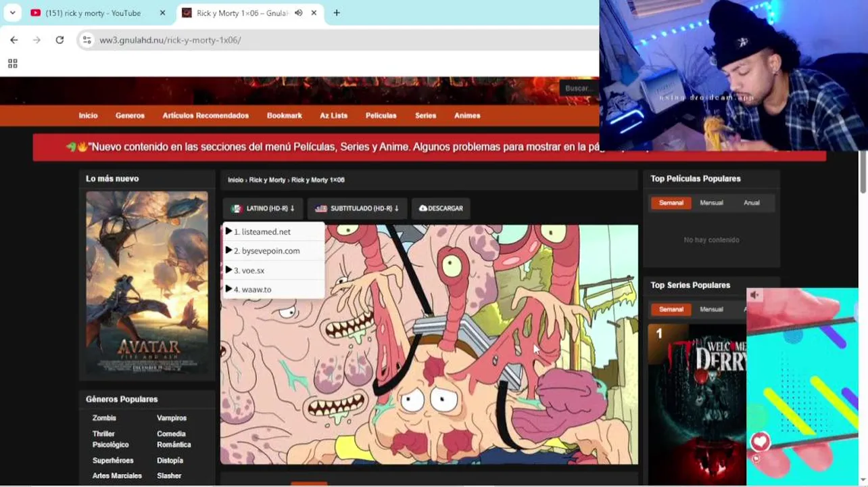Viewport: 868px width, 487px height.
Task: Open site information icon in address bar
Action: tap(87, 40)
